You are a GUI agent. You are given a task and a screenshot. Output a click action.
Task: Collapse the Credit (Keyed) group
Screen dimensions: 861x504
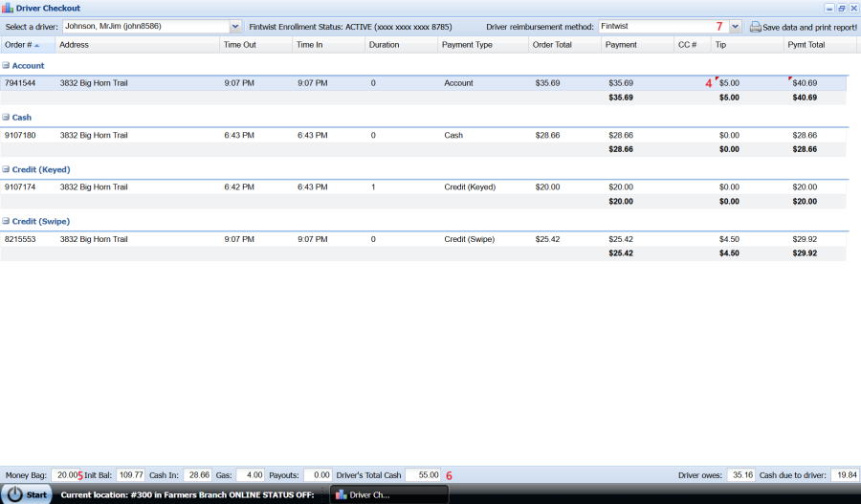(x=6, y=169)
